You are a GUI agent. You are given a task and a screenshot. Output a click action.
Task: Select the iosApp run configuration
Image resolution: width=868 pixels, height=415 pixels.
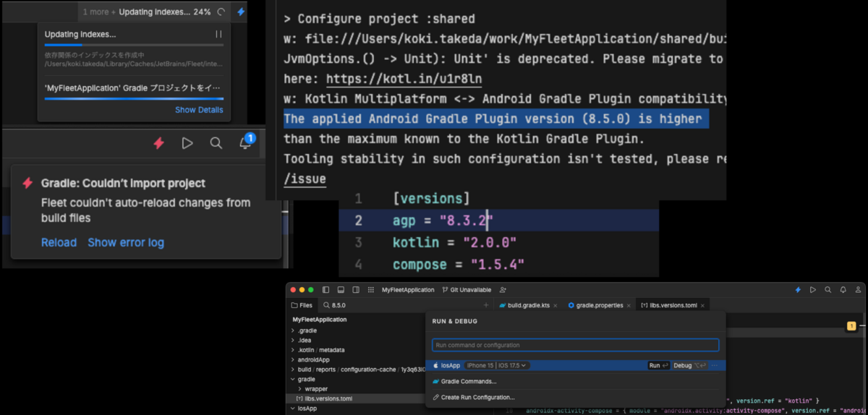[575, 365]
